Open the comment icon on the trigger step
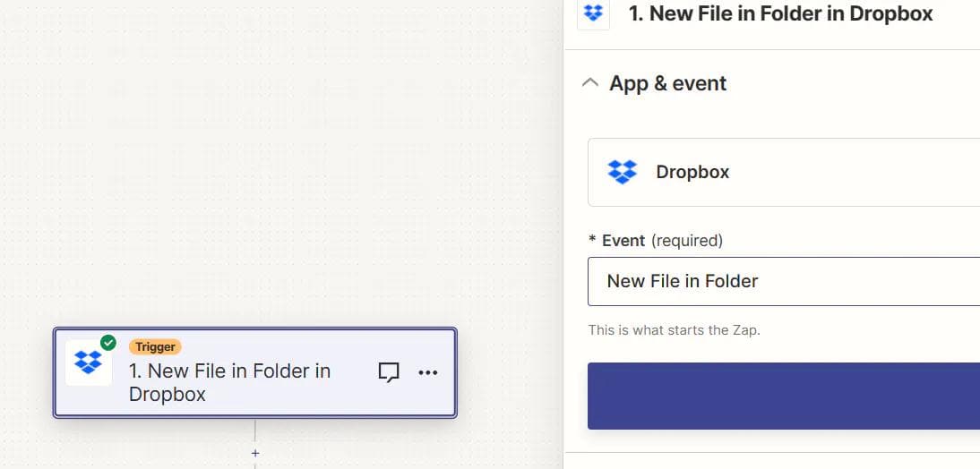 coord(389,372)
